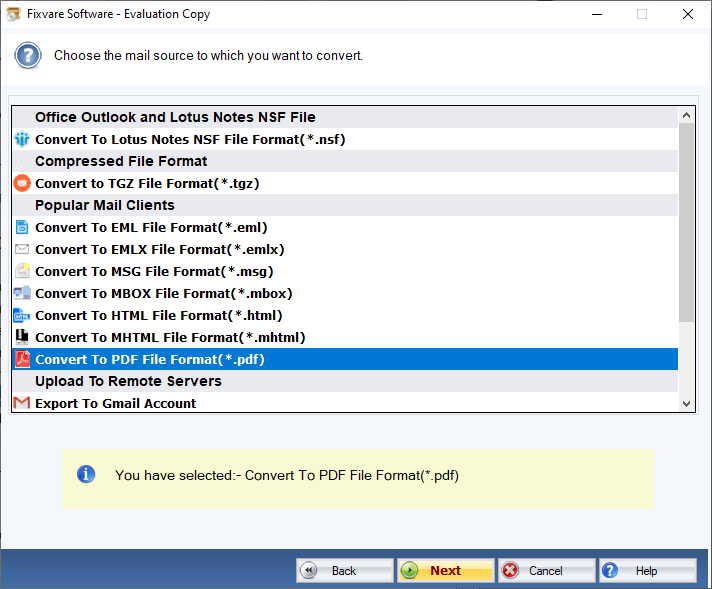Viewport: 712px width, 589px height.
Task: Select Convert To MBOX File Format option
Action: (x=163, y=293)
